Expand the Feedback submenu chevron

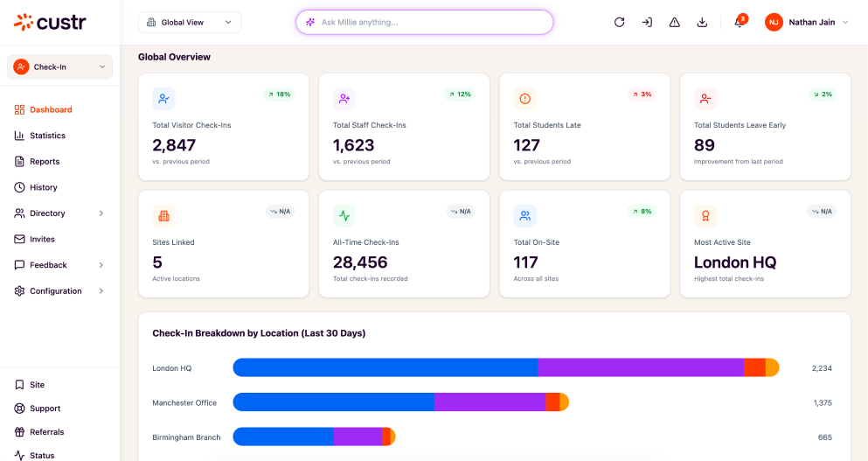pos(101,265)
